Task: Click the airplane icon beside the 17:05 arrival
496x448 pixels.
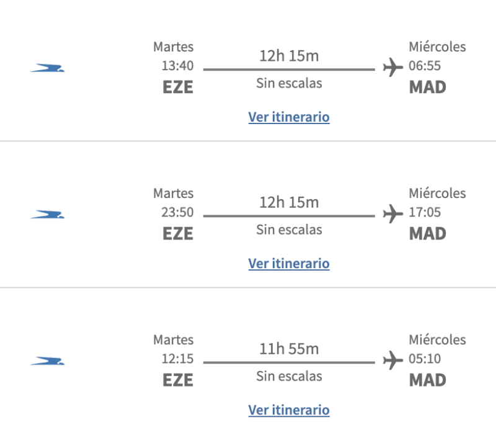Action: (393, 214)
